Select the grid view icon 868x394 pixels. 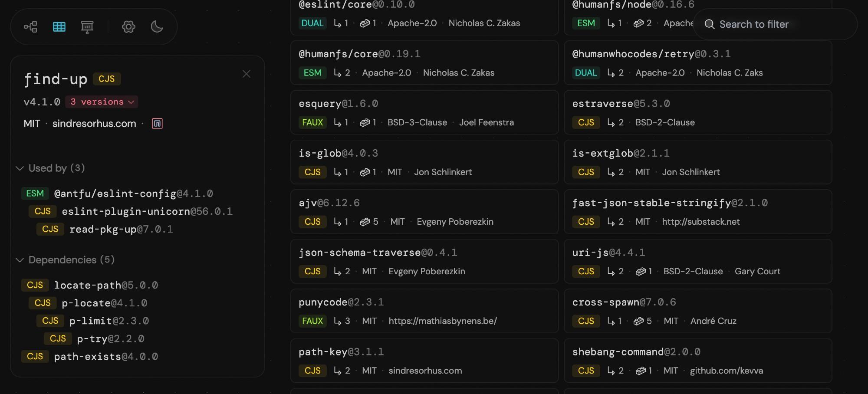pos(59,27)
